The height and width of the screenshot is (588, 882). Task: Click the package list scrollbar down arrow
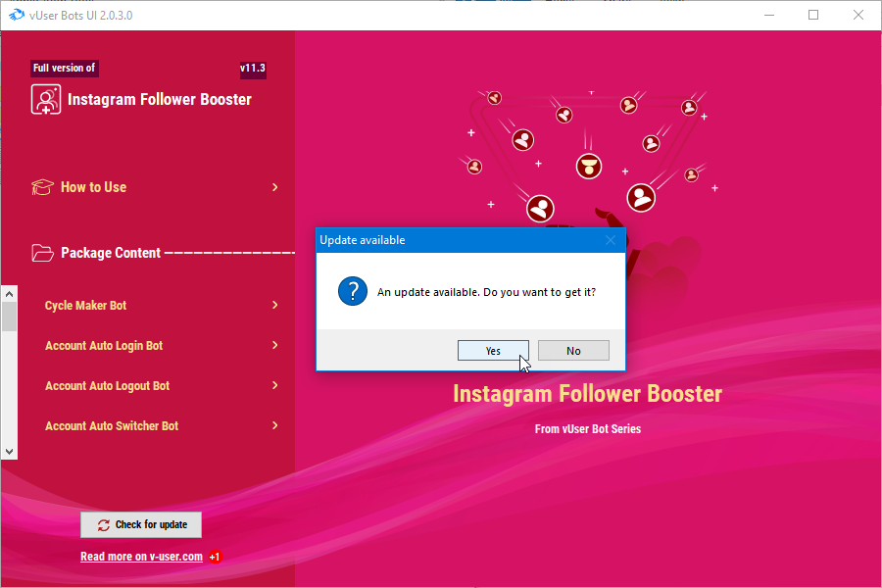[9, 451]
